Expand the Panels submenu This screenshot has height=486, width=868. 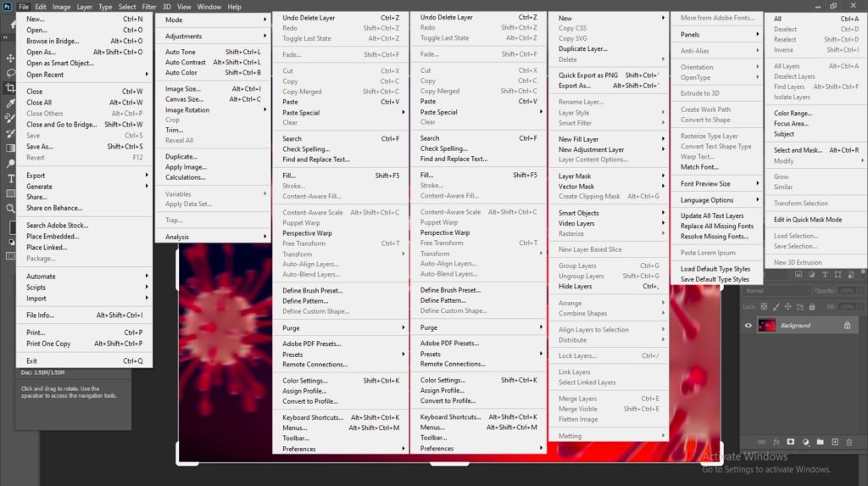coord(717,35)
